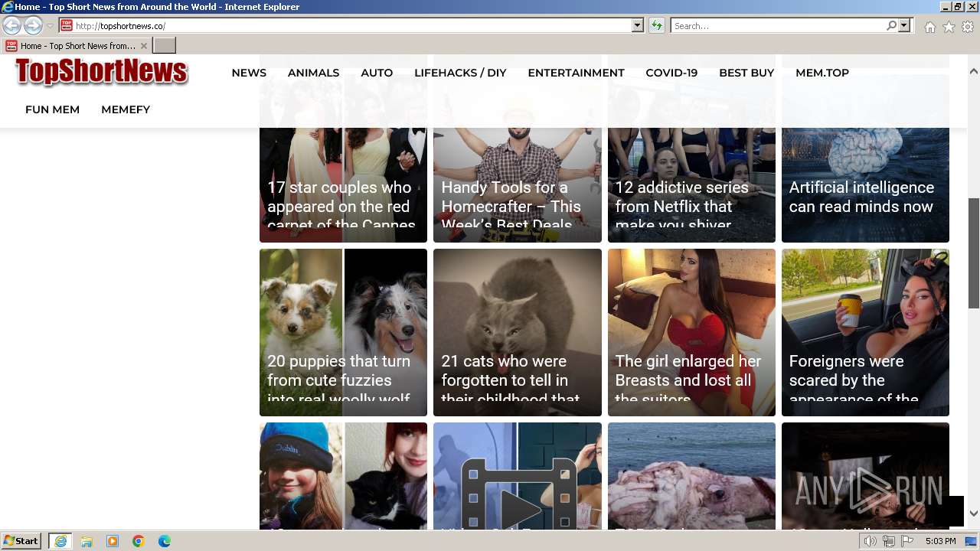Click the page scrollbar up arrow

tap(973, 71)
